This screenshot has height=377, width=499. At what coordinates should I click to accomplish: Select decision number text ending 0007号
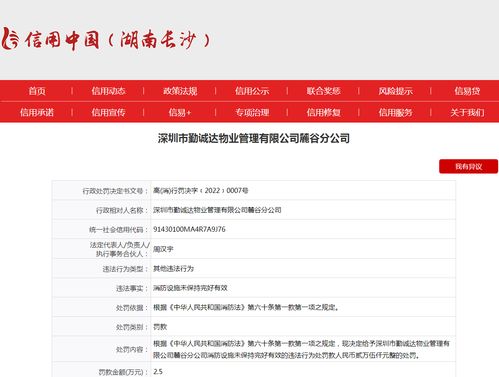tap(201, 191)
